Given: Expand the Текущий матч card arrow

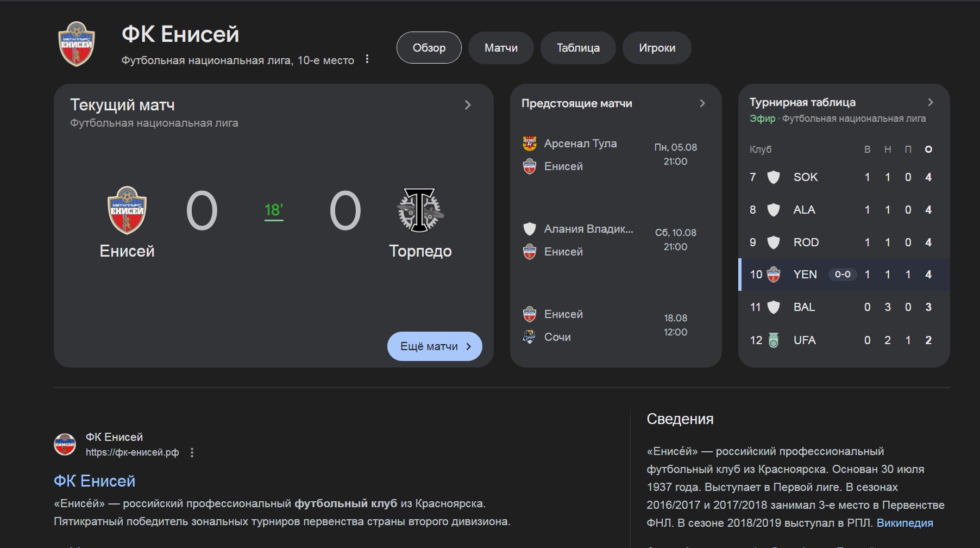Looking at the screenshot, I should 468,105.
